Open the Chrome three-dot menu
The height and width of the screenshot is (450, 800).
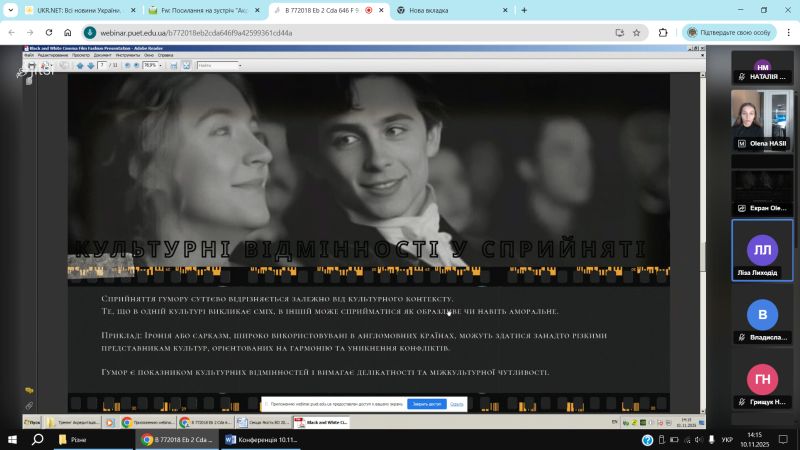click(x=787, y=32)
